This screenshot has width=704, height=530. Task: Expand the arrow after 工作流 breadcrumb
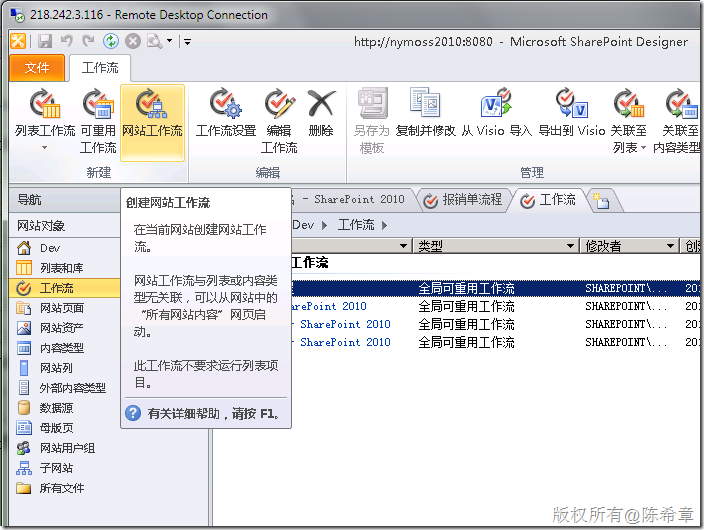[384, 225]
